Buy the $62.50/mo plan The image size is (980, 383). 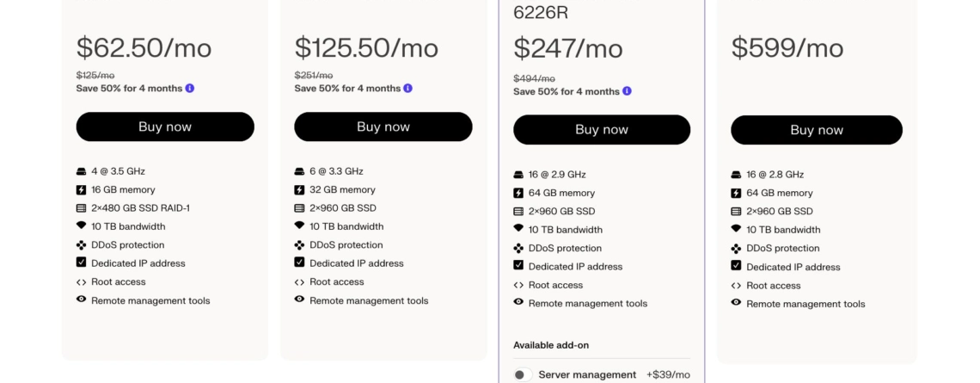click(x=165, y=127)
